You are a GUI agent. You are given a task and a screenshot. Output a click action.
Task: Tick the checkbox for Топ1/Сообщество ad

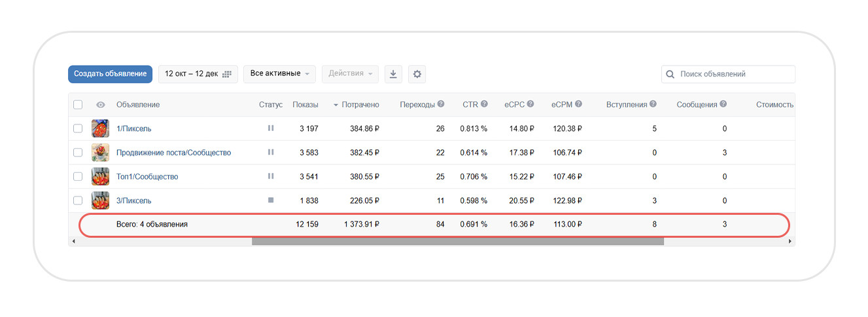click(78, 176)
